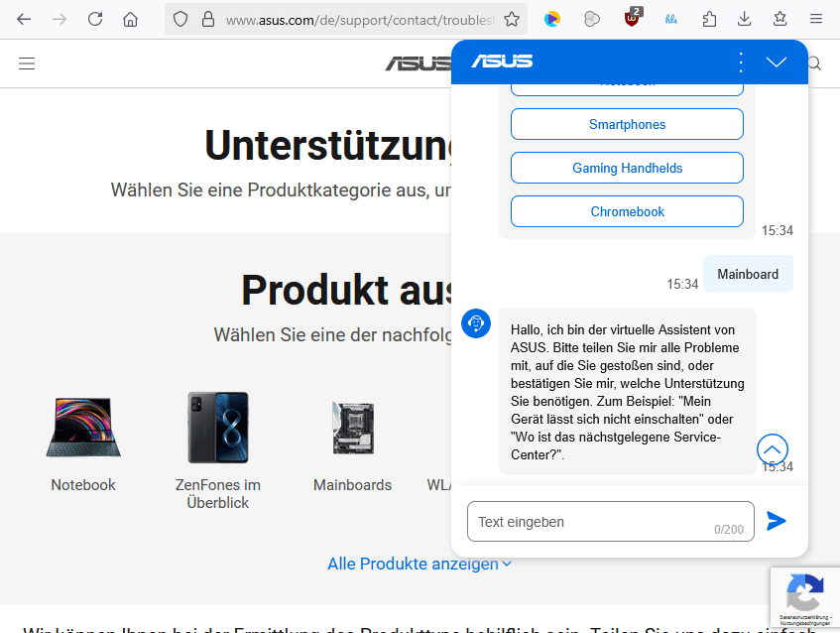Choose the Smartphones chat option
The width and height of the screenshot is (840, 633).
point(627,124)
